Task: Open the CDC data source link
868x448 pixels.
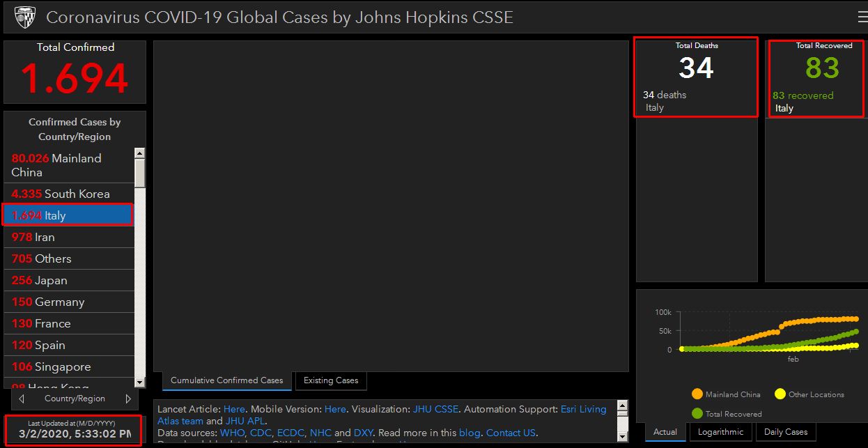Action: click(x=261, y=433)
